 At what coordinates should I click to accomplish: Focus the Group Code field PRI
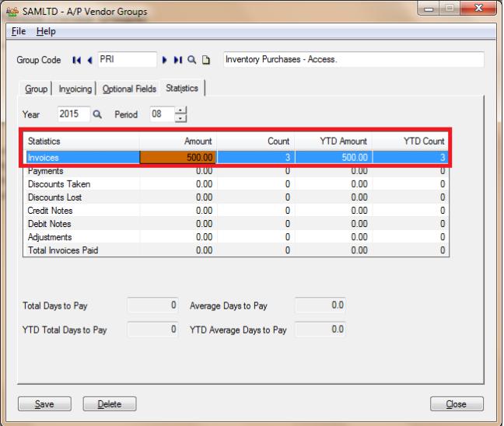(127, 60)
